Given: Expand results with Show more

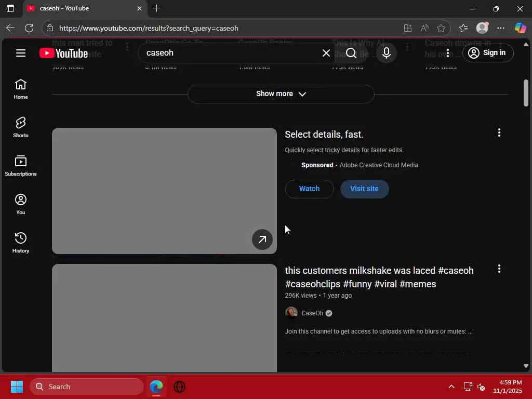Looking at the screenshot, I should click(281, 94).
